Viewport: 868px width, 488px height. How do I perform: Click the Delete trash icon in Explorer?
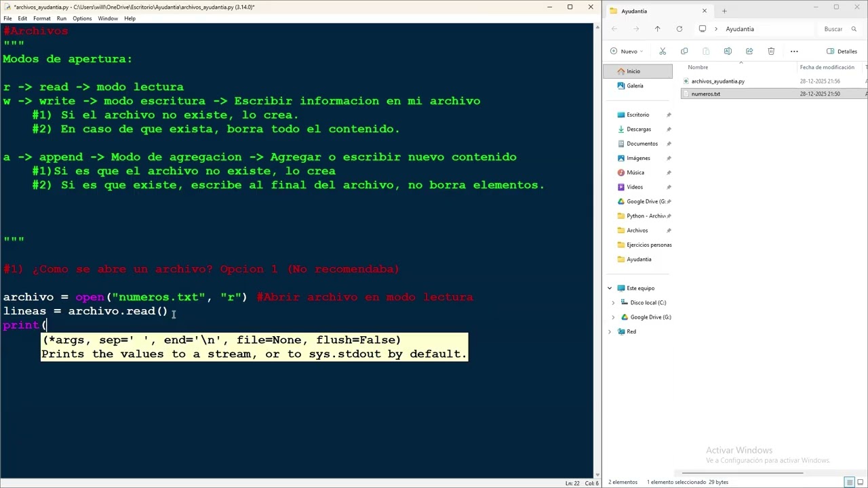click(x=771, y=52)
